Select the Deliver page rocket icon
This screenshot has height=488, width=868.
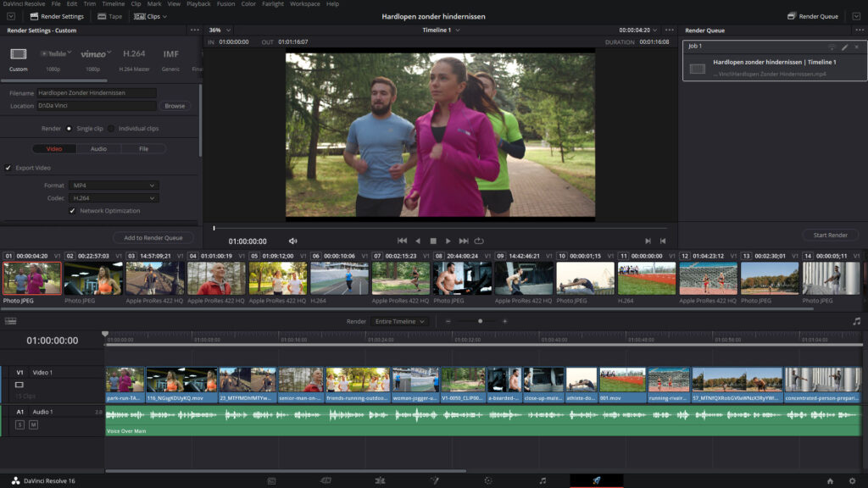click(x=597, y=481)
